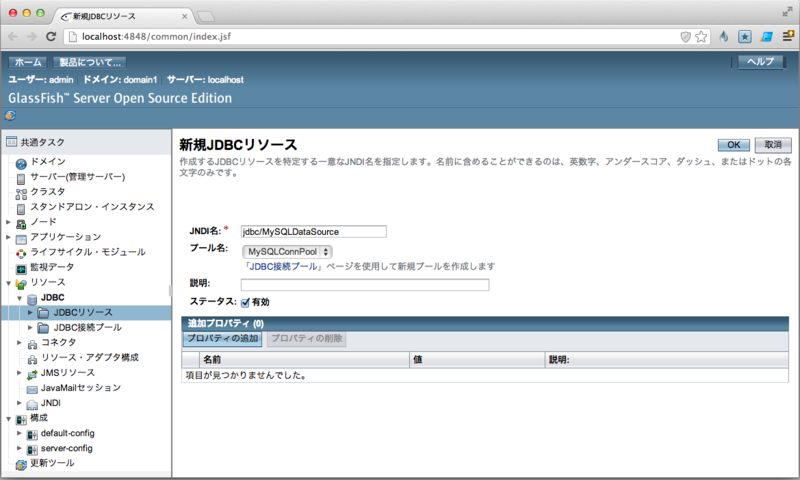Click the ドメイン globe icon in sidebar

(21, 162)
